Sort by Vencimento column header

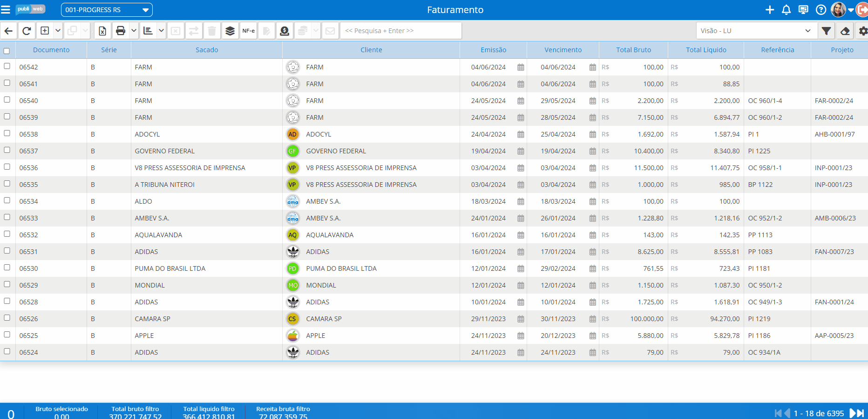pos(563,50)
